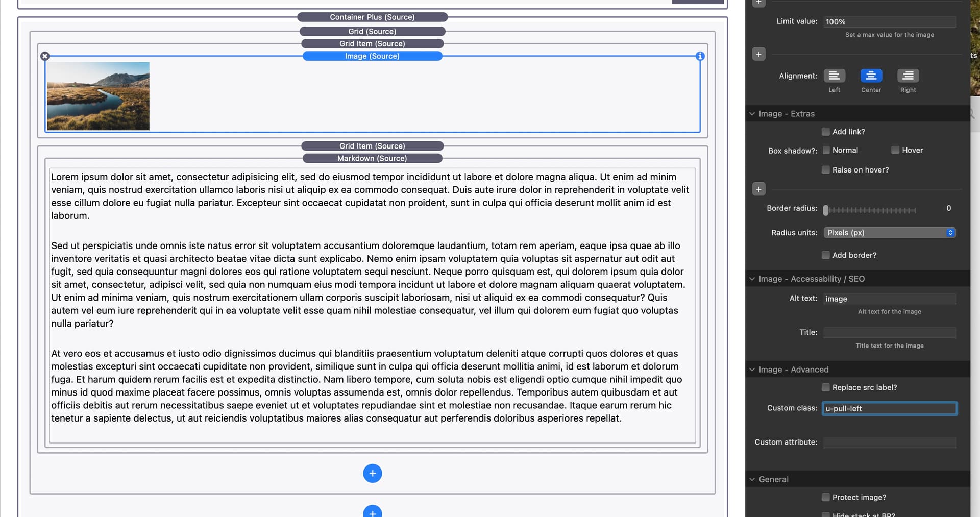Click the Custom attribute field
980x517 pixels.
(x=889, y=442)
